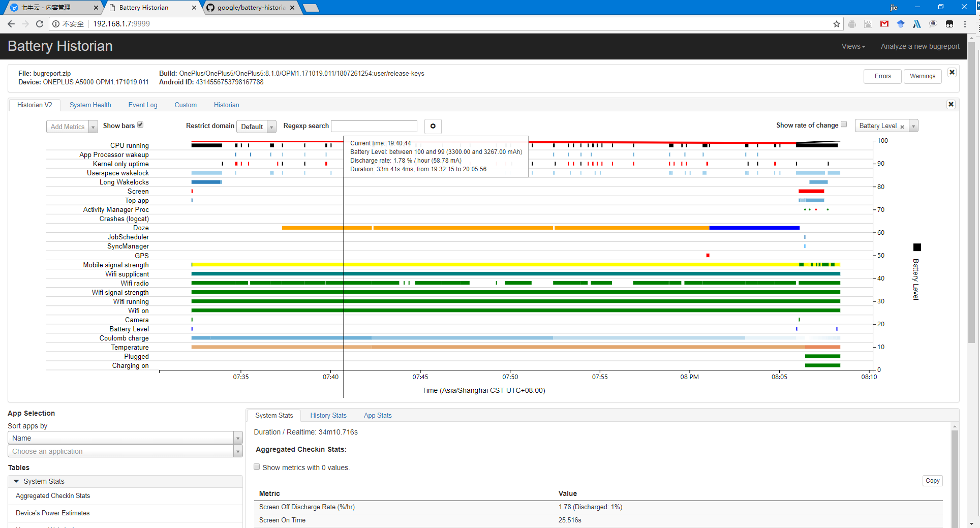This screenshot has width=980, height=528.
Task: Open the Choose an application dropdown
Action: [x=125, y=451]
